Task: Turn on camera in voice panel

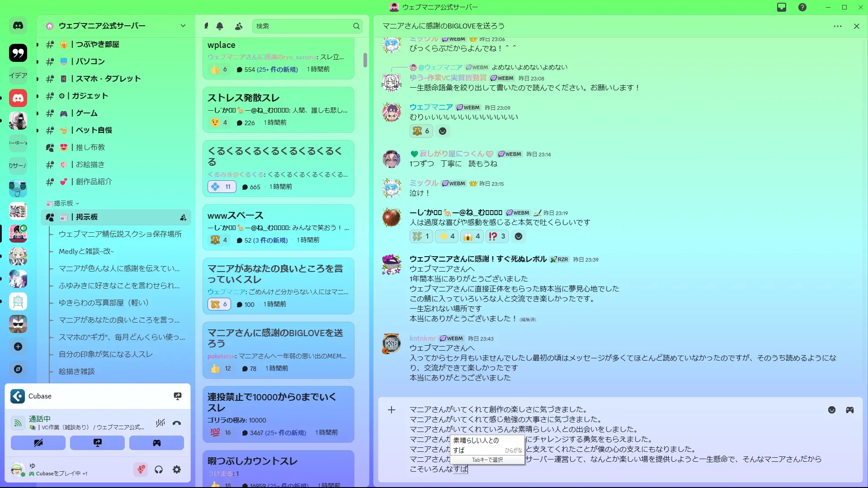Action: tap(38, 443)
